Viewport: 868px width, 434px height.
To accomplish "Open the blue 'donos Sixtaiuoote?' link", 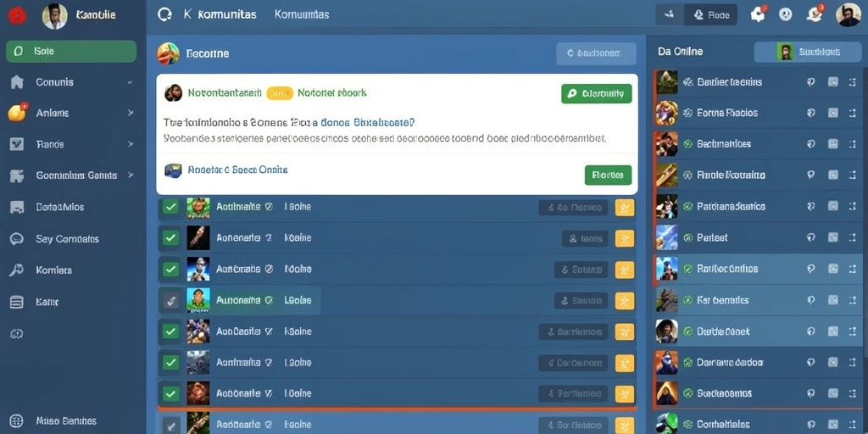I will (x=368, y=122).
